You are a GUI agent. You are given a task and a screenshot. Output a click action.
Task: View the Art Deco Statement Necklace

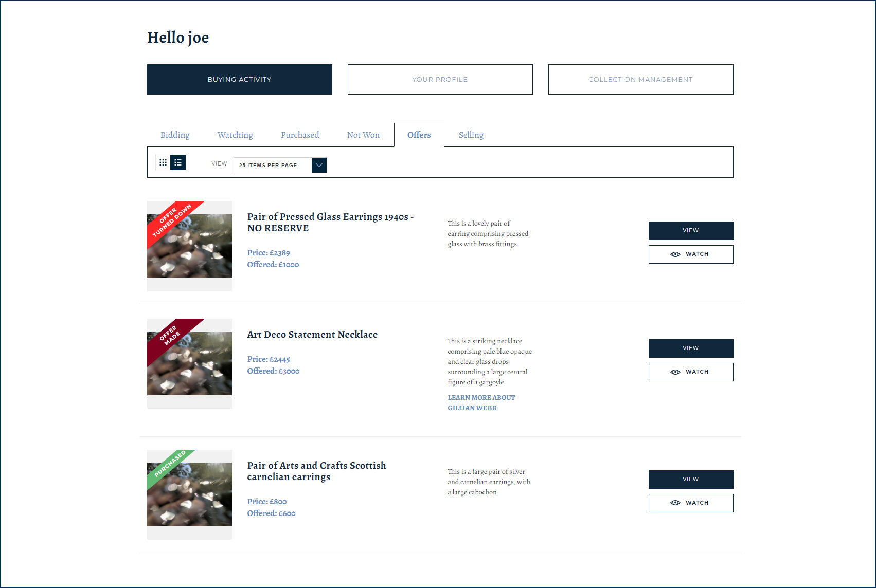[691, 348]
